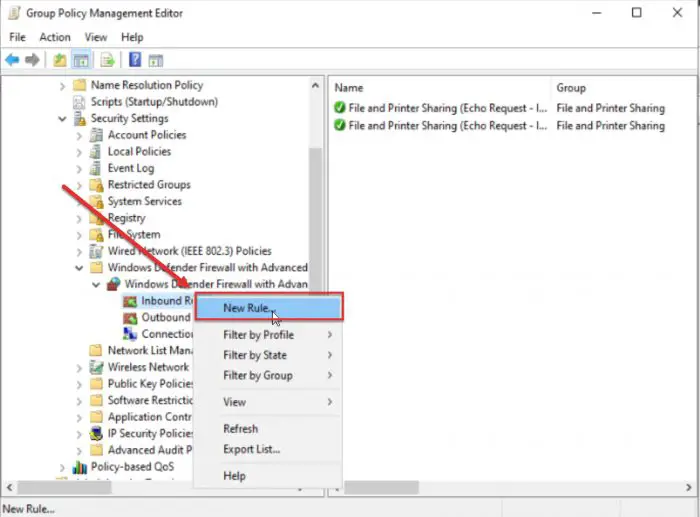Screen dimensions: 700x517
Task: Click the Connection Security Rules icon
Action: pos(130,334)
